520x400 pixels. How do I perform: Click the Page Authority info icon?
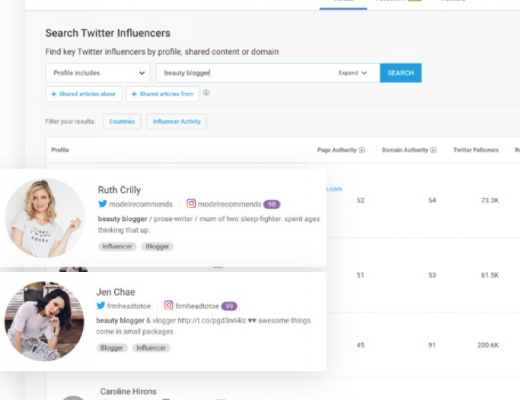[362, 150]
